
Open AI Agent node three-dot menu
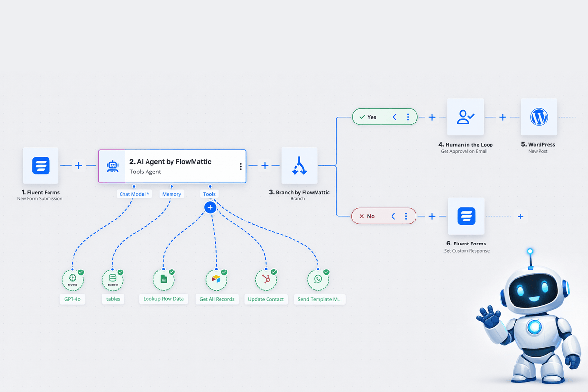pyautogui.click(x=240, y=167)
